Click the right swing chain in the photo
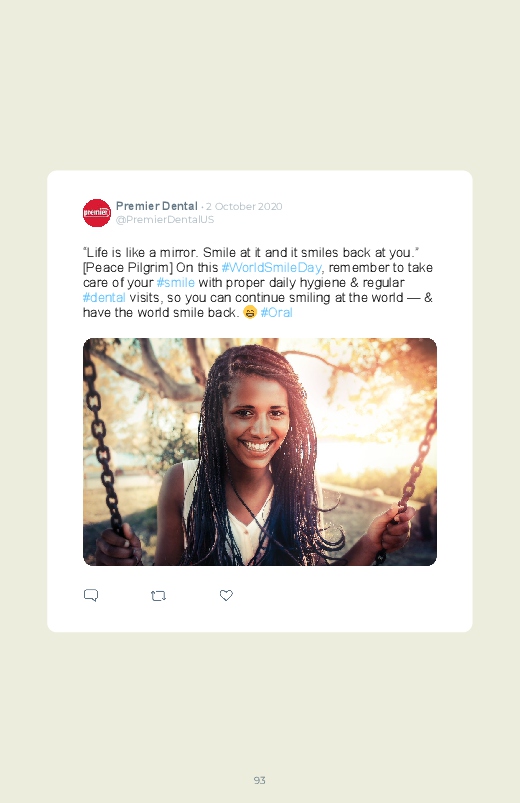The height and width of the screenshot is (803, 520). pos(416,471)
